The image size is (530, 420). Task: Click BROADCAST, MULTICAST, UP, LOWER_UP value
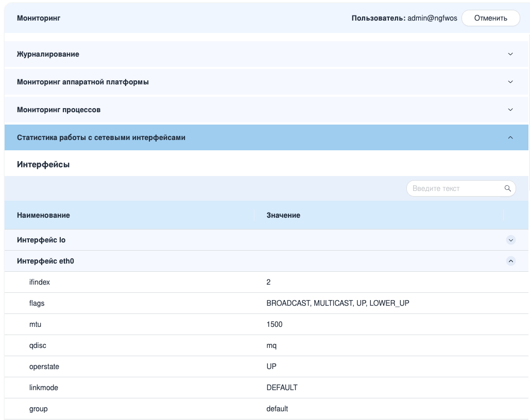pyautogui.click(x=338, y=303)
